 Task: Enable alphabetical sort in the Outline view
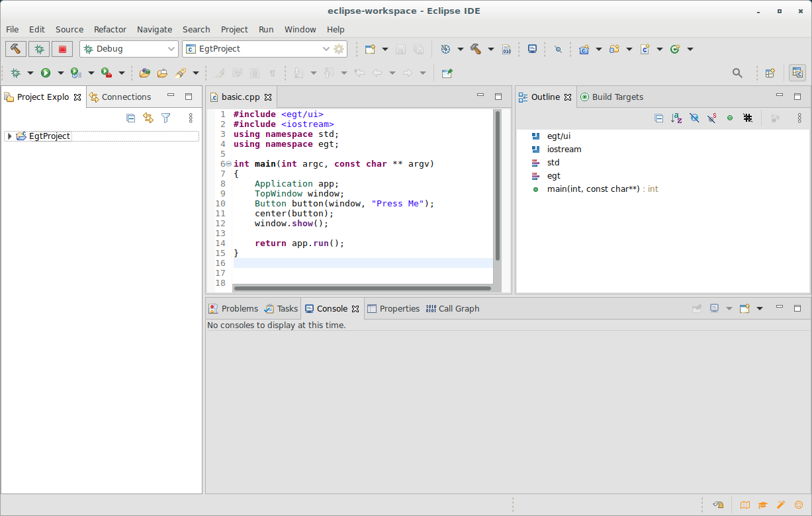coord(676,118)
